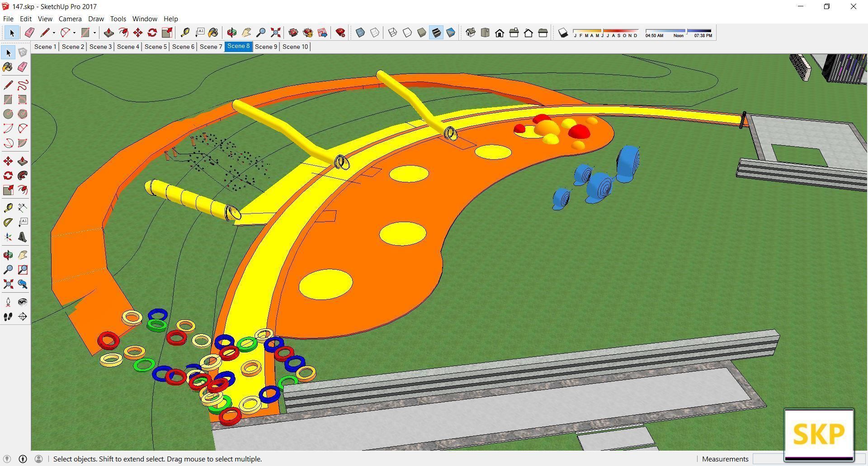Toggle the Back Edges style
This screenshot has width=868, height=466.
(x=375, y=33)
